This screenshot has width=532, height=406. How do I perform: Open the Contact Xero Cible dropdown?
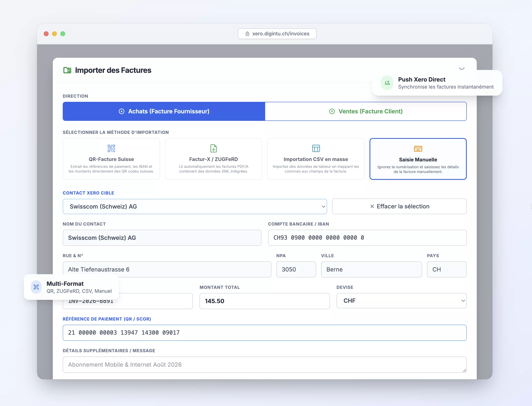[x=195, y=206]
